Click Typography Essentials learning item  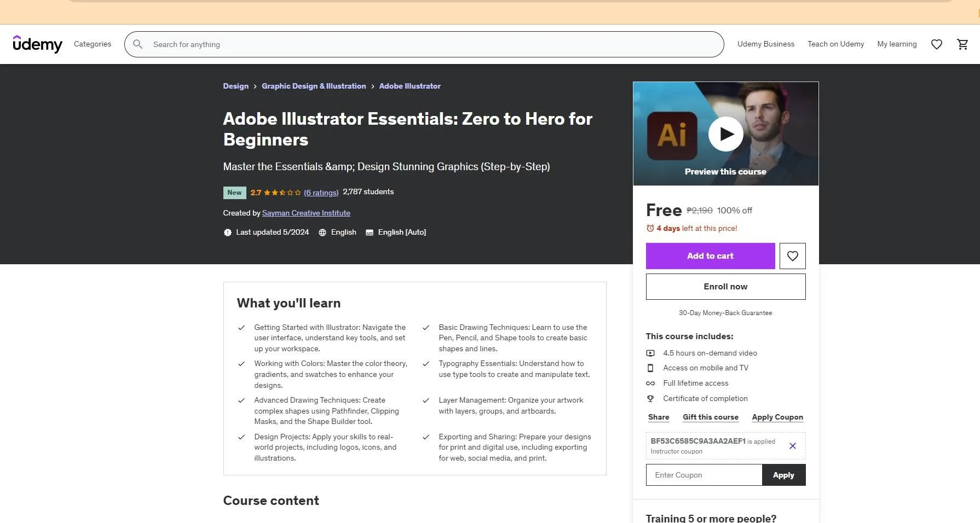[x=514, y=369]
